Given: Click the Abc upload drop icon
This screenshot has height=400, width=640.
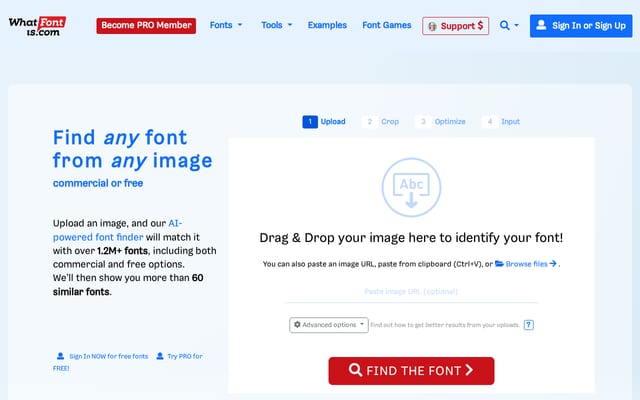Looking at the screenshot, I should pos(411,187).
